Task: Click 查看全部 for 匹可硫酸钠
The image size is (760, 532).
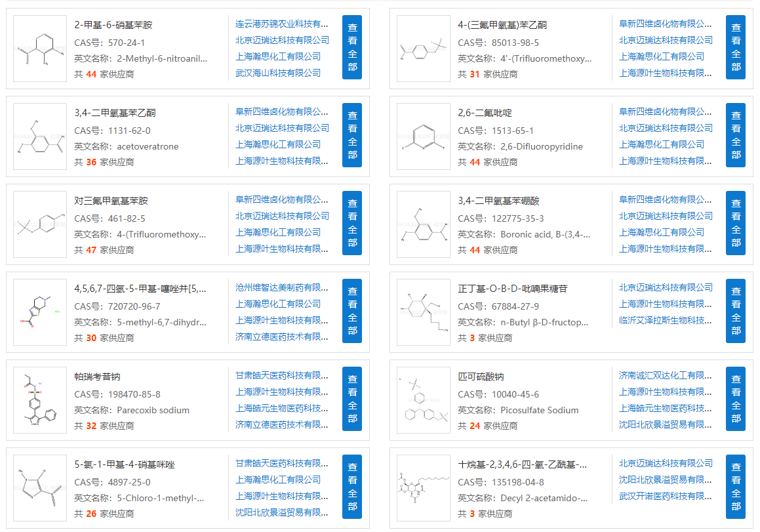Action: [736, 399]
